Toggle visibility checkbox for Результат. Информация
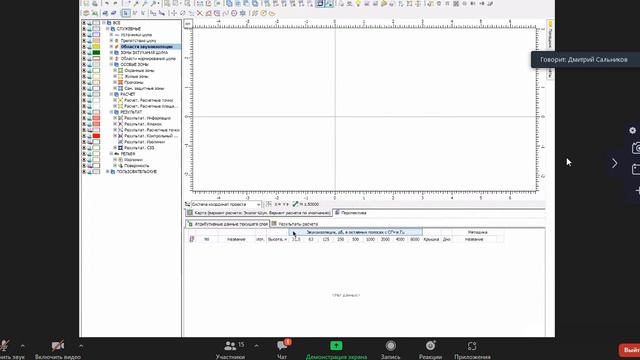 (x=84, y=118)
